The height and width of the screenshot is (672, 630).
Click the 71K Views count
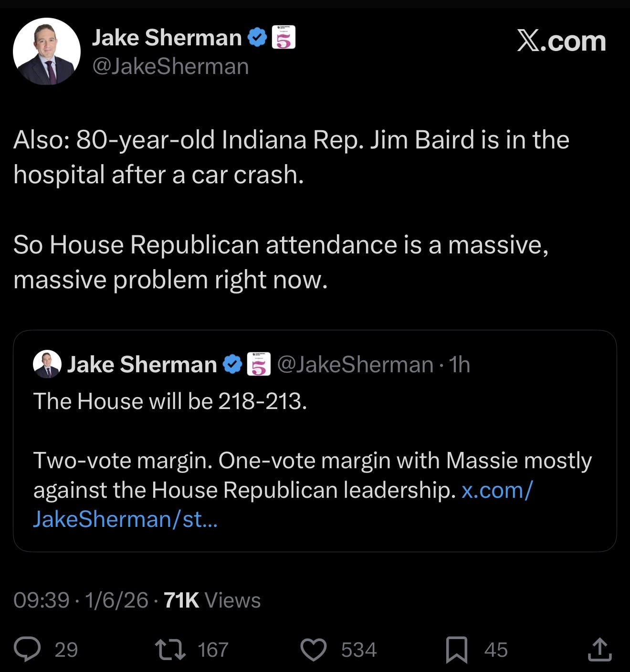pos(212,600)
